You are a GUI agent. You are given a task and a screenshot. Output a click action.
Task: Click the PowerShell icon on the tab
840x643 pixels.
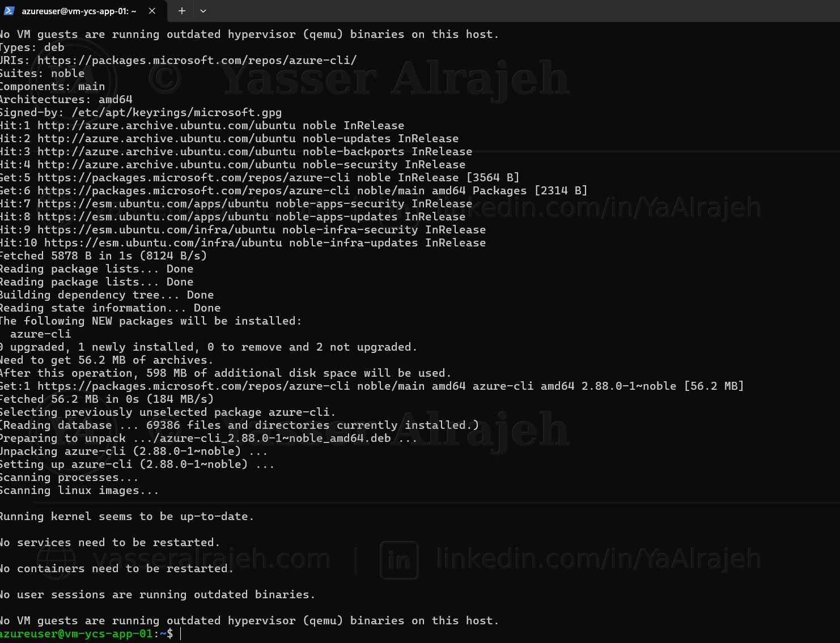tap(10, 11)
